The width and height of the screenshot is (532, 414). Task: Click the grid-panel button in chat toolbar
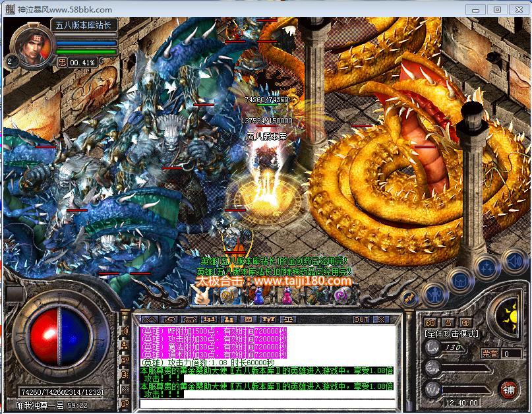click(248, 319)
